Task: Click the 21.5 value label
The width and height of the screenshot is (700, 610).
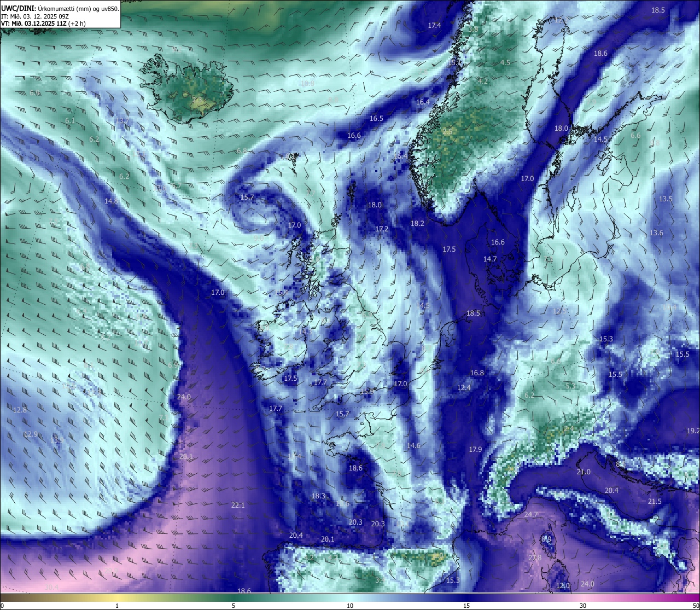Action: coord(655,501)
